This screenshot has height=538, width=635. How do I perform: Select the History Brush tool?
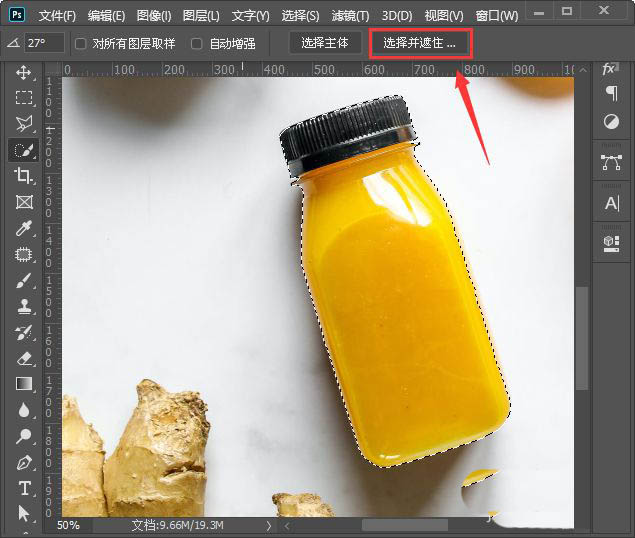pyautogui.click(x=23, y=333)
